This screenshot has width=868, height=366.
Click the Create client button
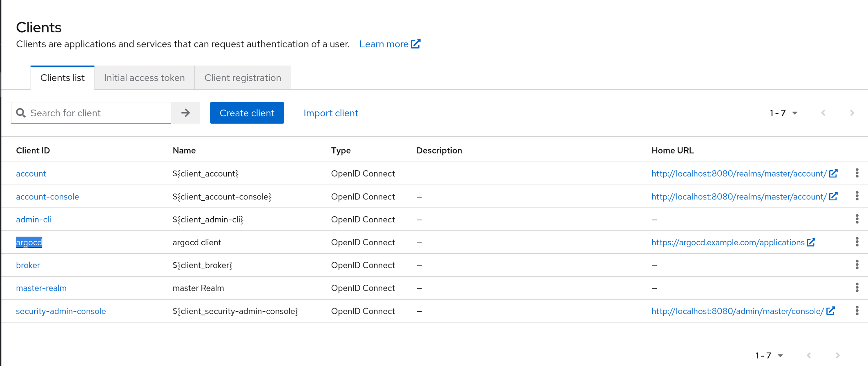point(247,113)
